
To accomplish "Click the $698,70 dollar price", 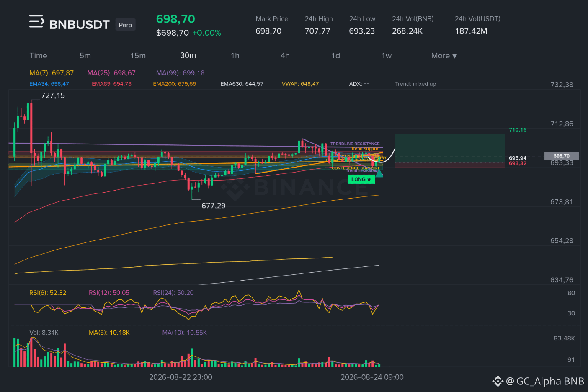I will click(x=173, y=33).
